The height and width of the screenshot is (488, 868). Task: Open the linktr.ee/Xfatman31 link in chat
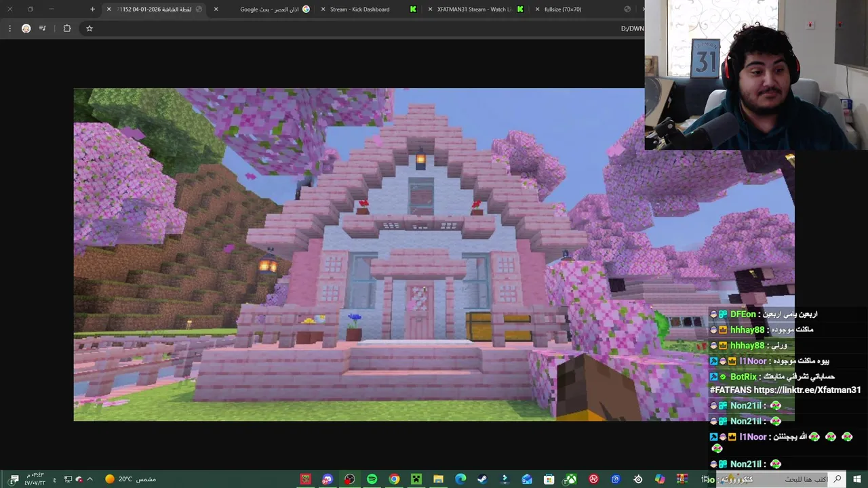807,390
